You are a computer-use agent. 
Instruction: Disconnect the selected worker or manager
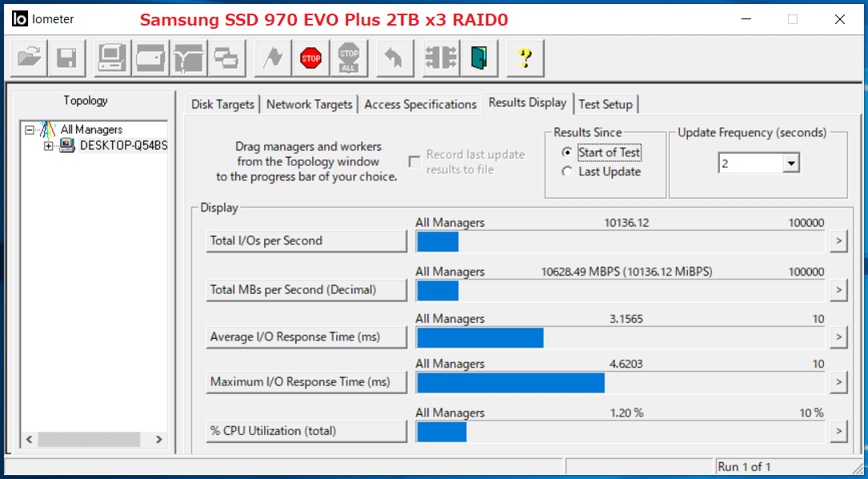(441, 58)
